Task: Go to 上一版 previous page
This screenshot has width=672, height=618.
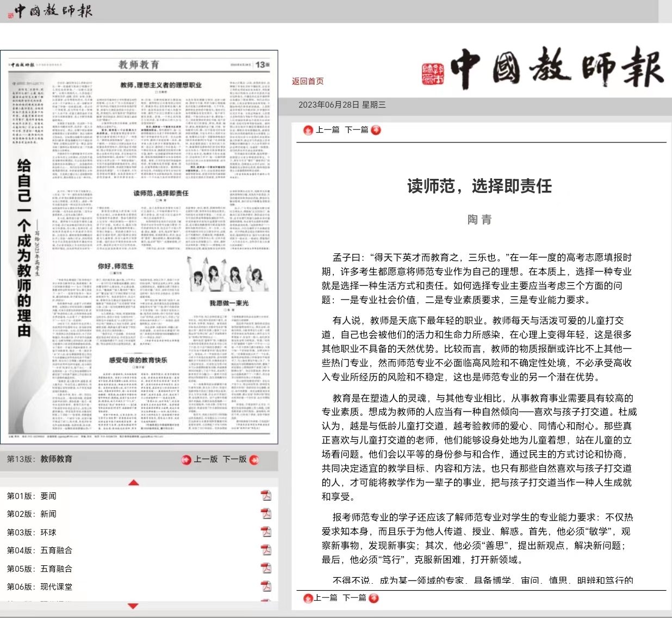Action: point(206,459)
